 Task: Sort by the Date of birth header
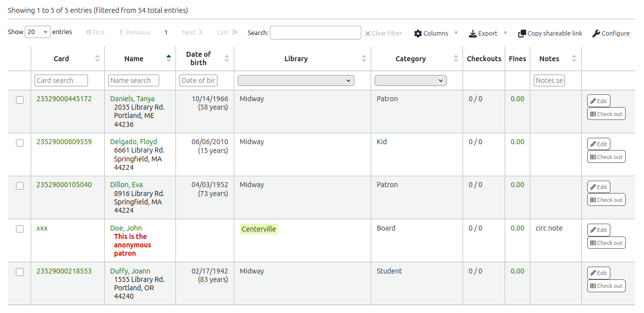coord(199,58)
